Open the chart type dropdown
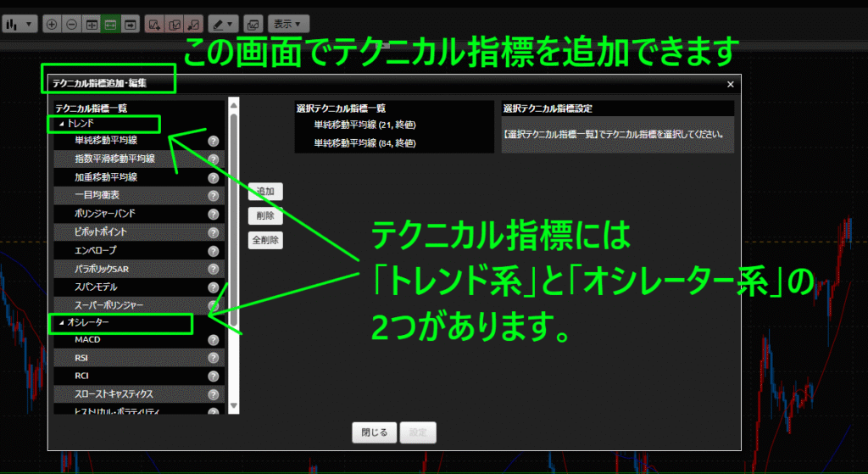The width and height of the screenshot is (868, 474). click(x=20, y=25)
